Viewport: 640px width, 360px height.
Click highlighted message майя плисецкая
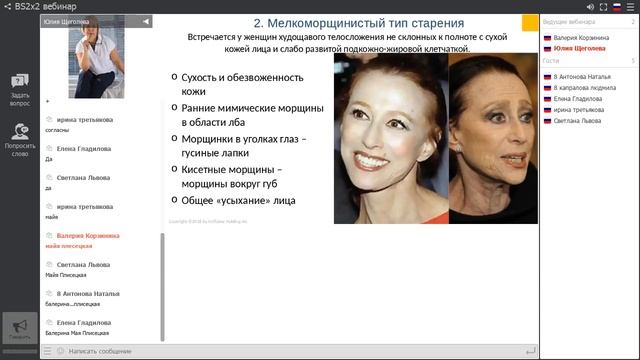pos(69,246)
